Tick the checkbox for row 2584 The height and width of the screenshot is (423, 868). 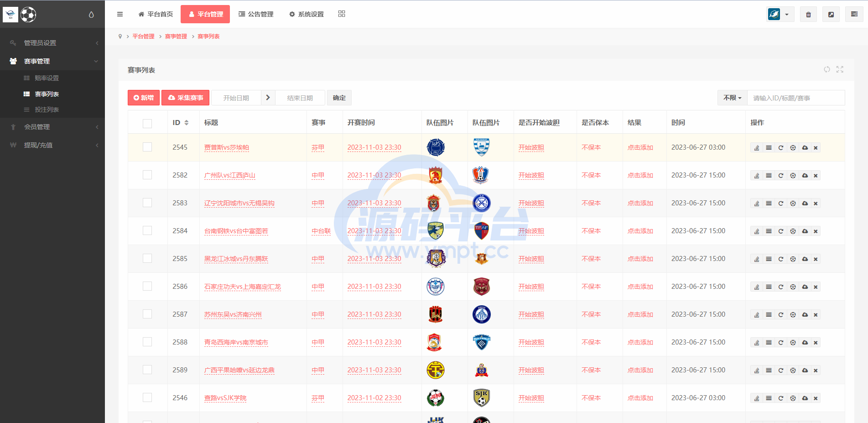click(147, 230)
